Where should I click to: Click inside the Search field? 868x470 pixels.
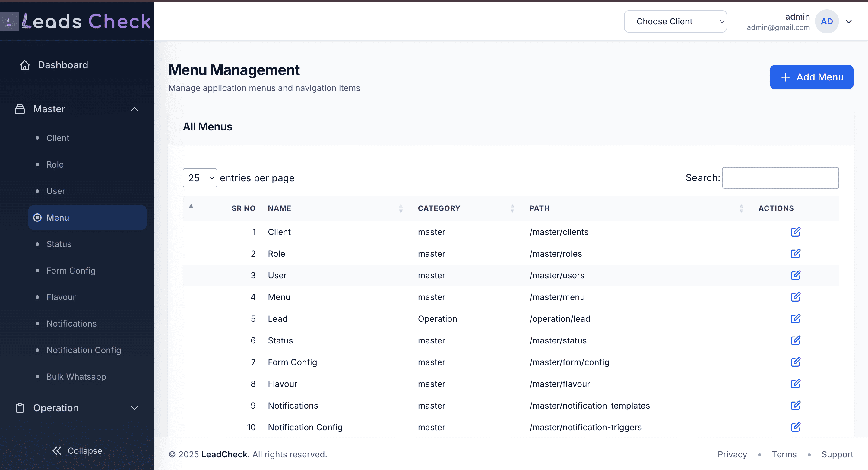(781, 177)
